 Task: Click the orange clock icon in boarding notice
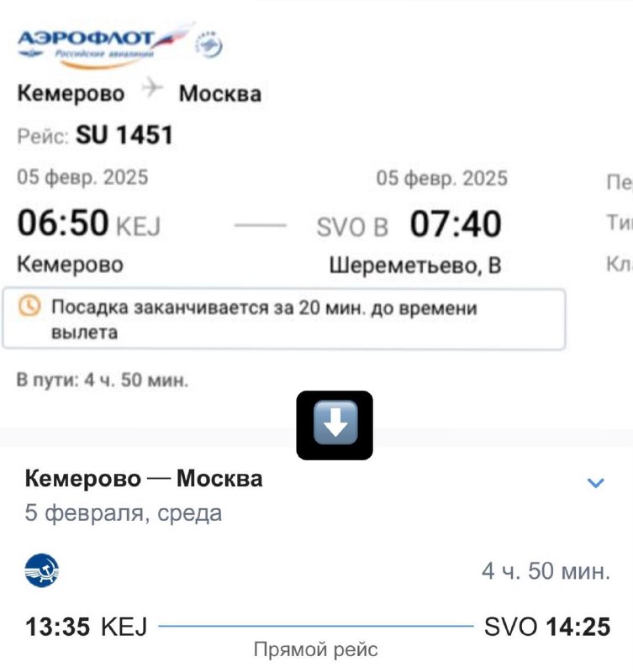29,308
